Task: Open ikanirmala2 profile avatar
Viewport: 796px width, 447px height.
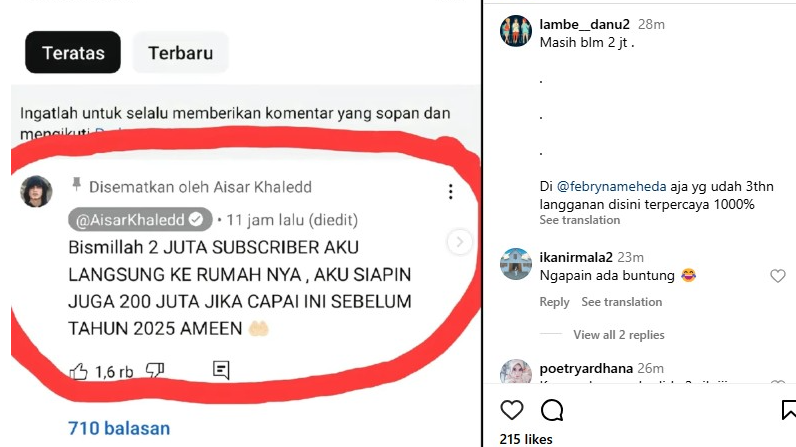Action: tap(516, 264)
